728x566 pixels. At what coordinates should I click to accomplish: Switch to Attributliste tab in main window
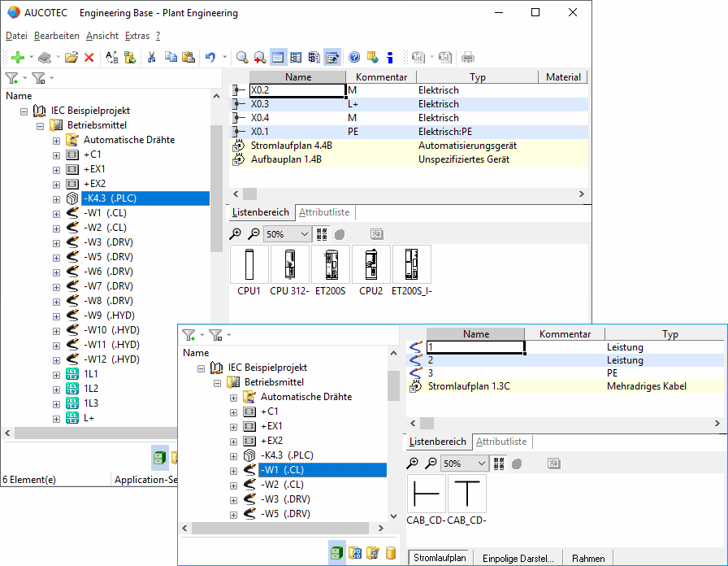pyautogui.click(x=324, y=212)
